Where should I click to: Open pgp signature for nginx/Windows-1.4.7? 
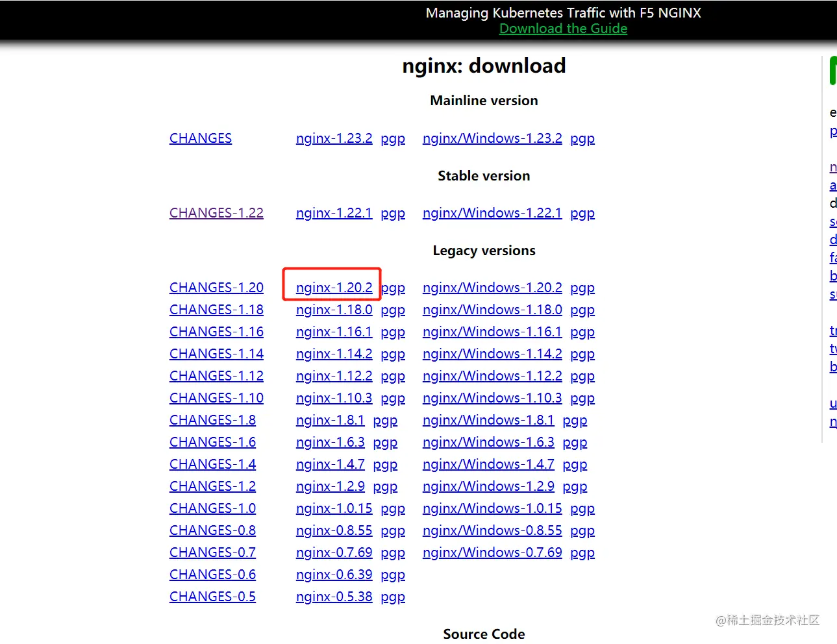(x=575, y=465)
